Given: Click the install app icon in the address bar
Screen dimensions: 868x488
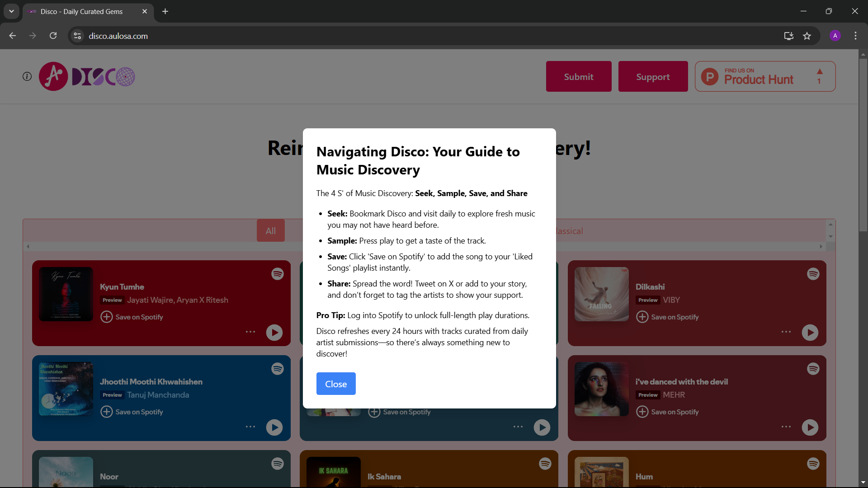Looking at the screenshot, I should click(789, 36).
